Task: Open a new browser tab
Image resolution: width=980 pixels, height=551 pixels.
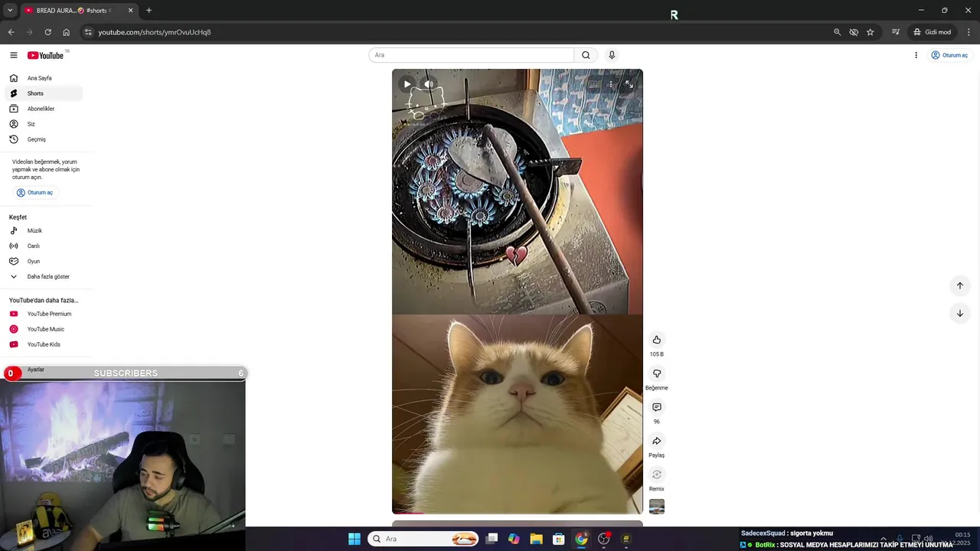Action: point(149,10)
